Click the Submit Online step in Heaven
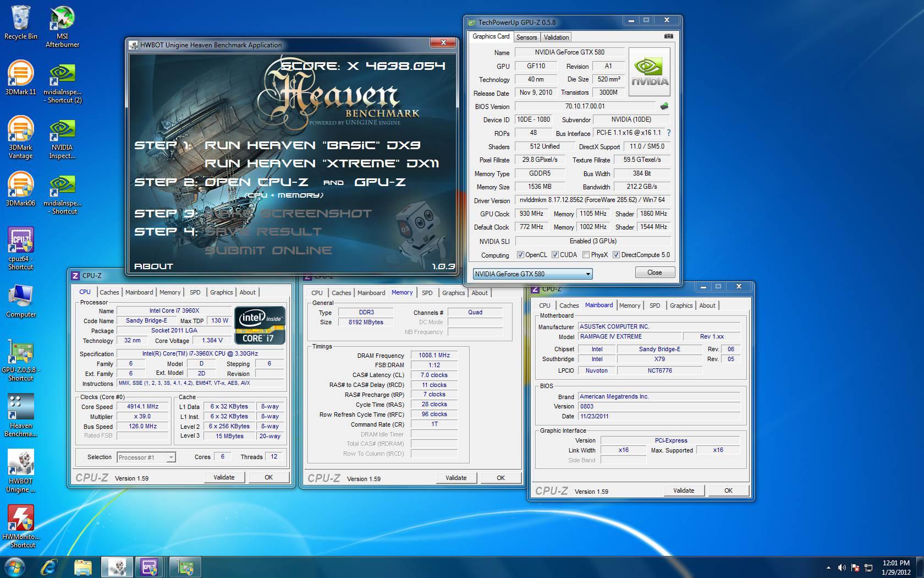 [268, 250]
